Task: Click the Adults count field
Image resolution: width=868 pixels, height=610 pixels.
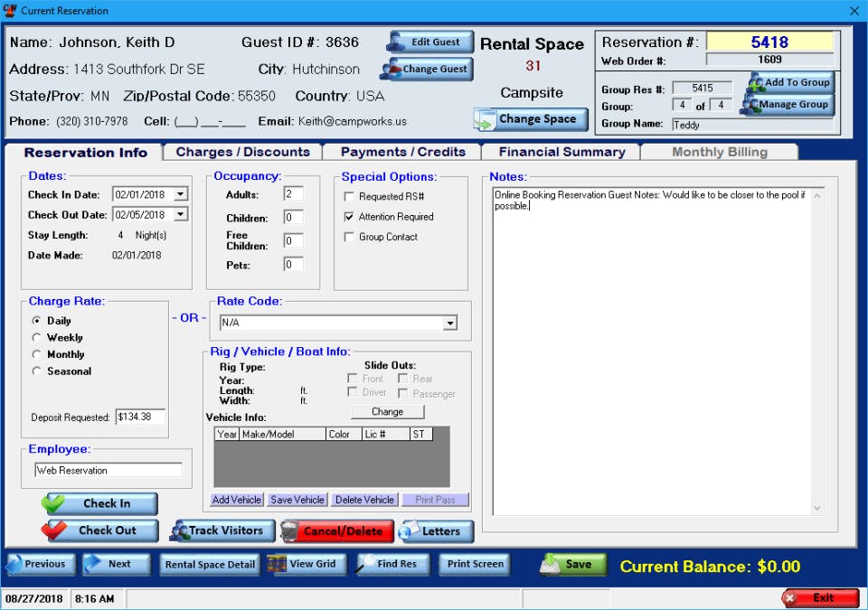Action: click(293, 193)
